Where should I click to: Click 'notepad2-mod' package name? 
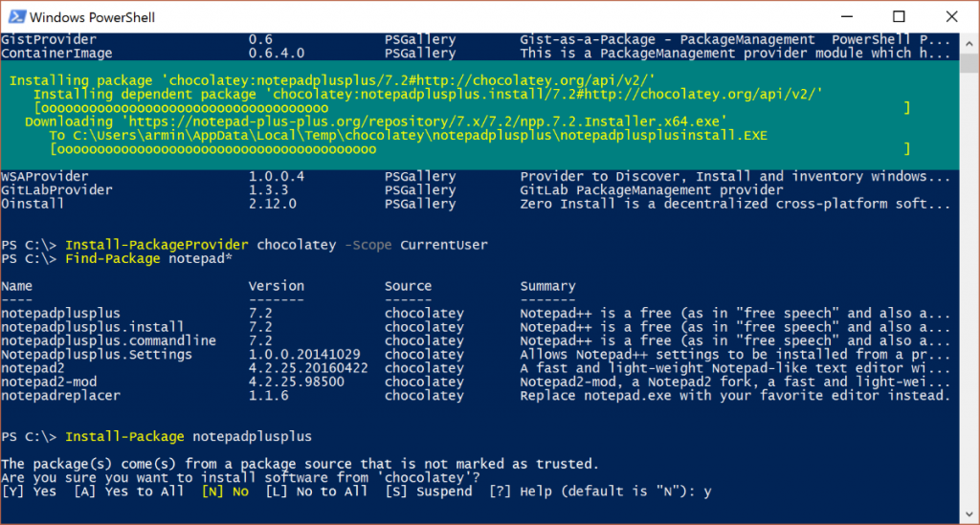pos(49,382)
